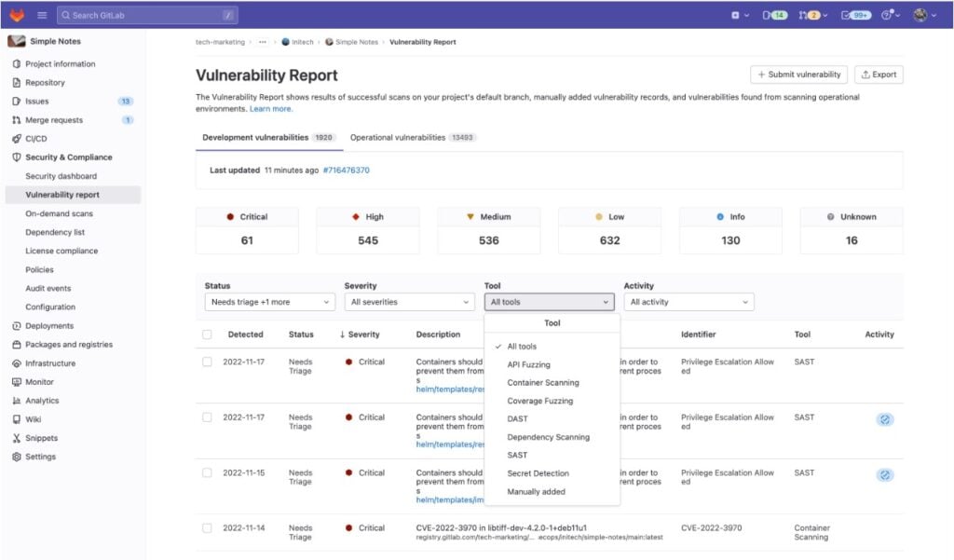This screenshot has width=954, height=560.
Task: Check the 2022-11-15 vulnerability row
Action: [207, 473]
